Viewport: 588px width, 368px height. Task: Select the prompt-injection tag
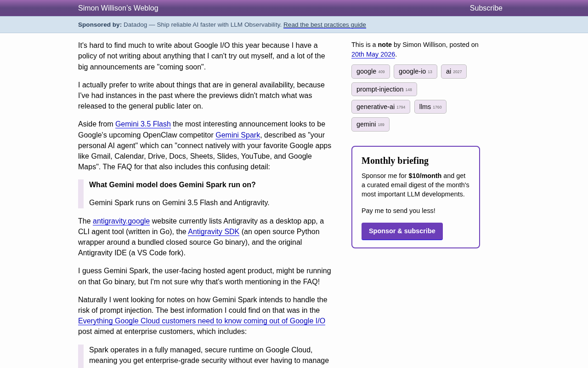[384, 89]
